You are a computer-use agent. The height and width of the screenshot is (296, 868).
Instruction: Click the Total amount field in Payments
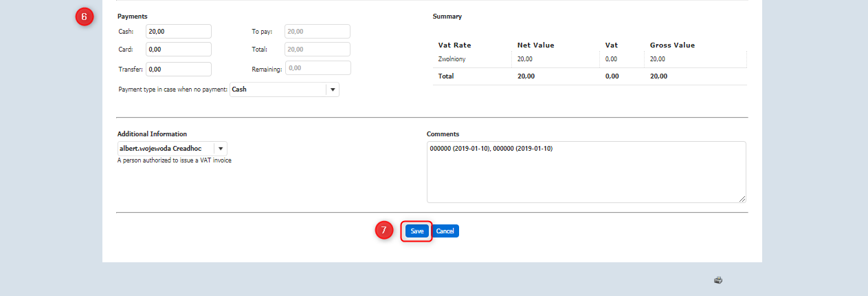(317, 50)
